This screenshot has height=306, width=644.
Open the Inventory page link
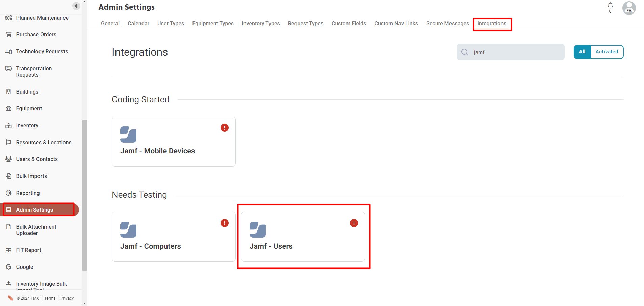(27, 125)
